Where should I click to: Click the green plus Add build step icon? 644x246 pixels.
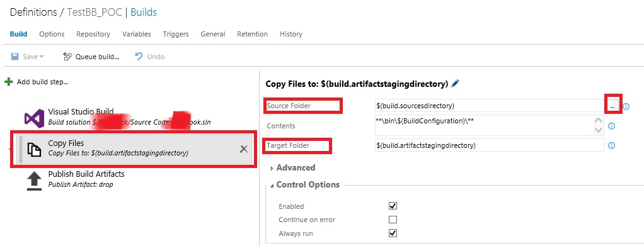pos(8,82)
